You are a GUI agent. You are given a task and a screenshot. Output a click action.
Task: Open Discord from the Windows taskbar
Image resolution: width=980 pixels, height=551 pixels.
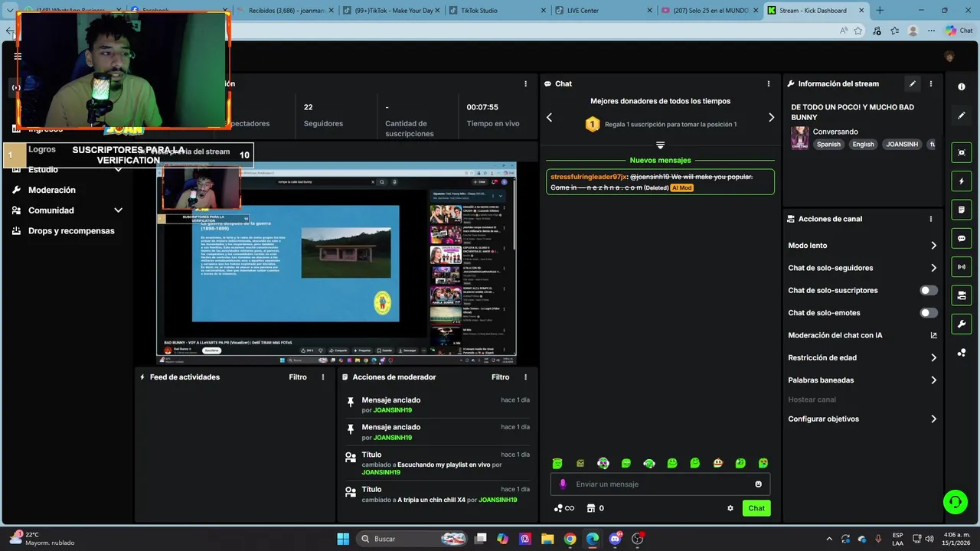615,539
